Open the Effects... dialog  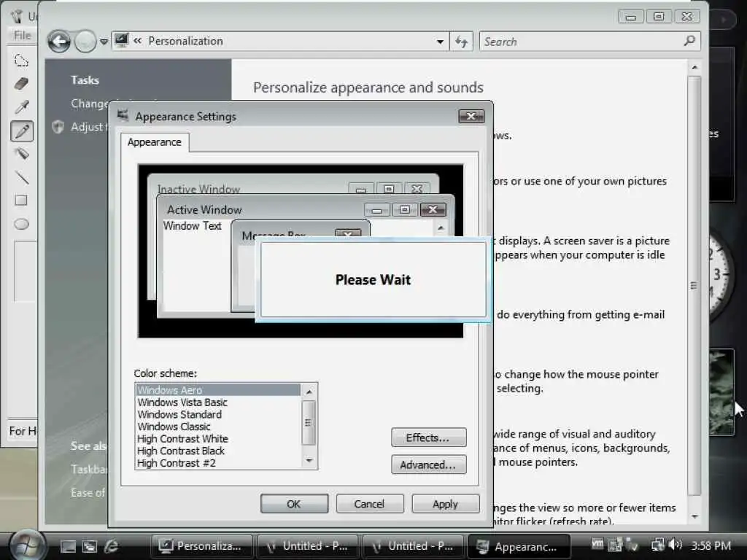point(428,437)
